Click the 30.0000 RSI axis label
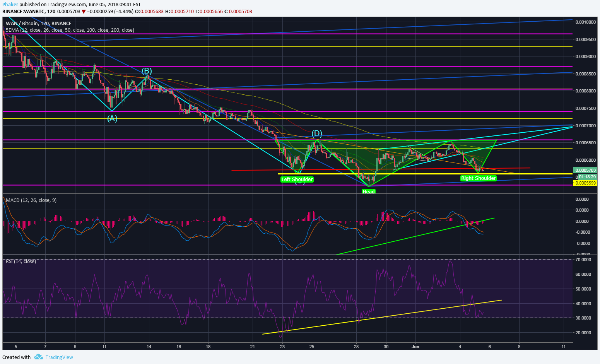 [583, 318]
